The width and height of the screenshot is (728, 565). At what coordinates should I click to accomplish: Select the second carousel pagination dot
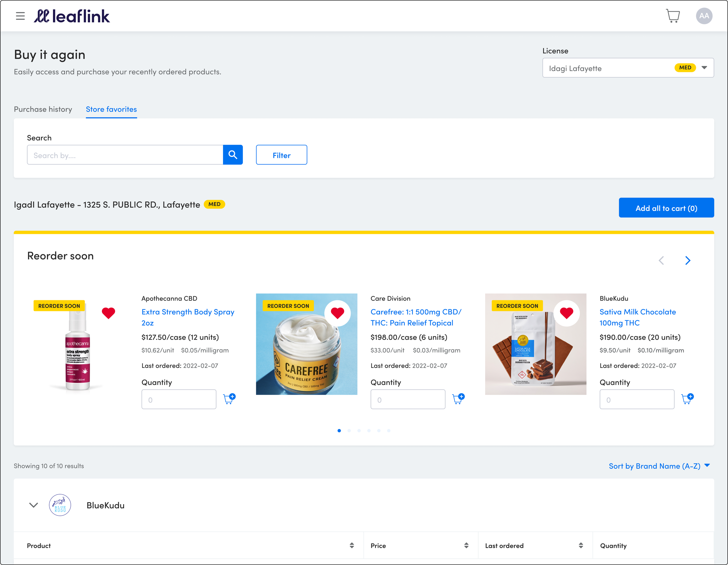pyautogui.click(x=349, y=430)
